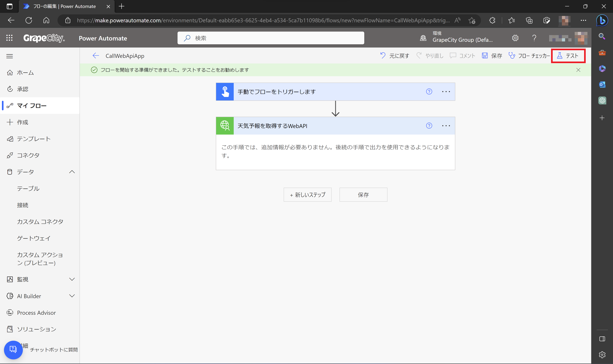Image resolution: width=613 pixels, height=364 pixels.
Task: Open 承認 approvals page
Action: tap(40, 89)
